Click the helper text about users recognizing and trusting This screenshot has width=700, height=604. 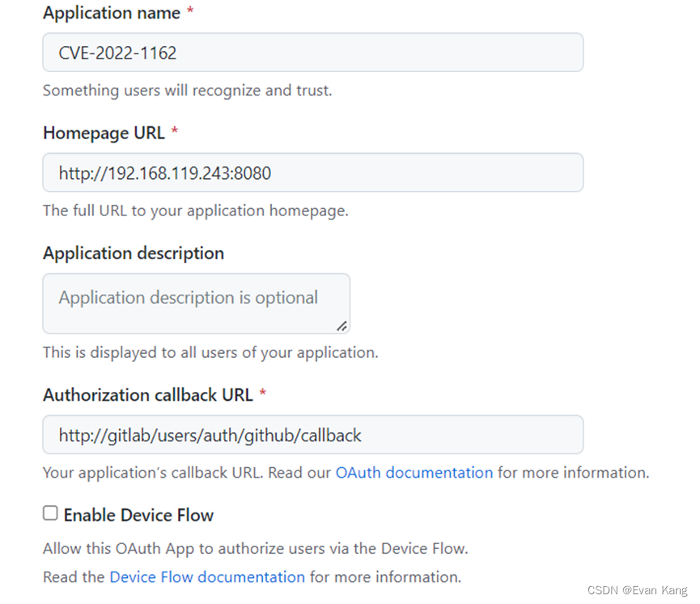(x=187, y=90)
